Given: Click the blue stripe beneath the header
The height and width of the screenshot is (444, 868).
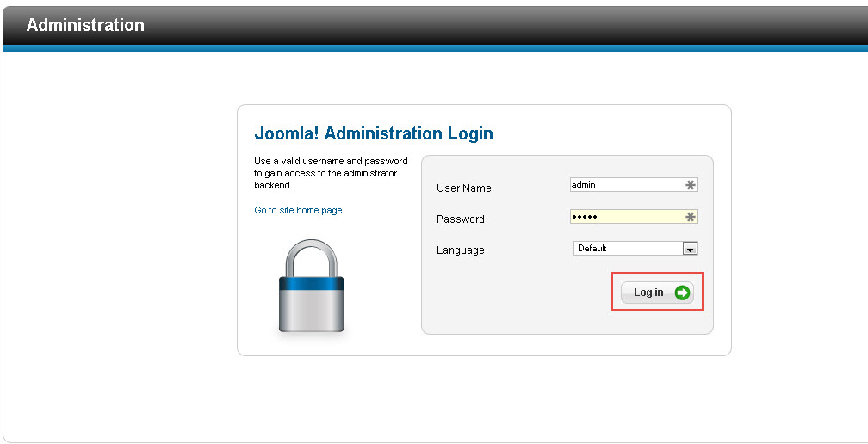Looking at the screenshot, I should 435,49.
